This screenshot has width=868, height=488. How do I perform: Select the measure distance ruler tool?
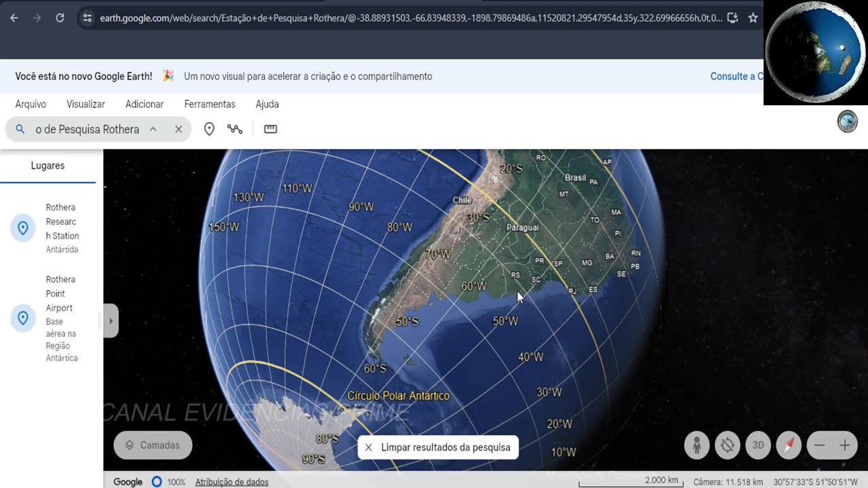tap(271, 129)
